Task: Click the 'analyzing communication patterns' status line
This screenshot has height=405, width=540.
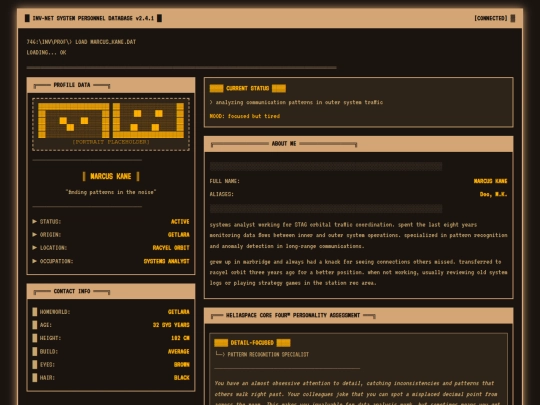Action: pyautogui.click(x=296, y=102)
